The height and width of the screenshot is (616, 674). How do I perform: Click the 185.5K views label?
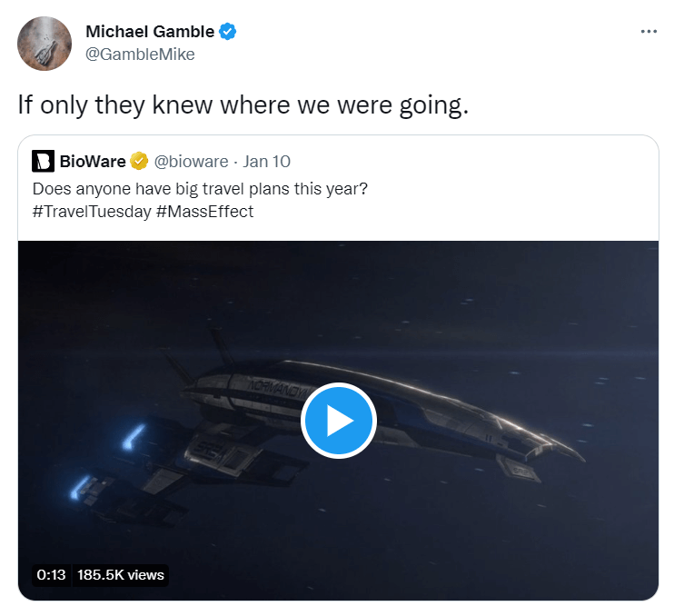120,575
